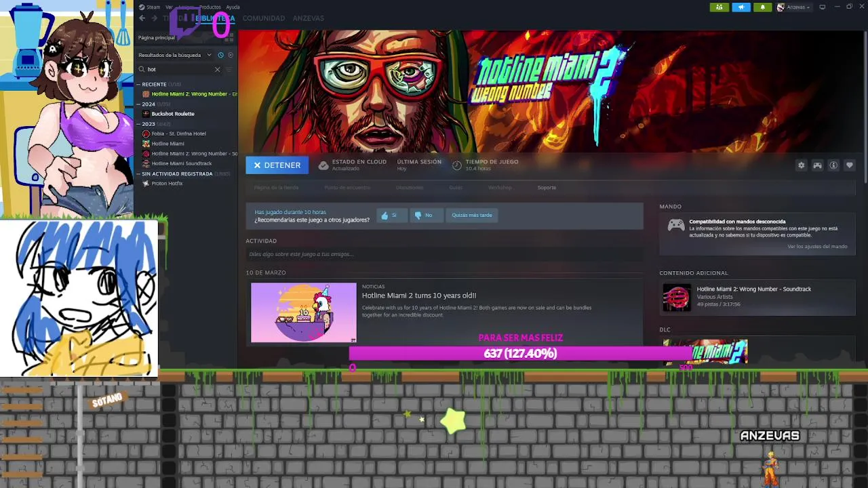Open the Guías tab

(456, 188)
